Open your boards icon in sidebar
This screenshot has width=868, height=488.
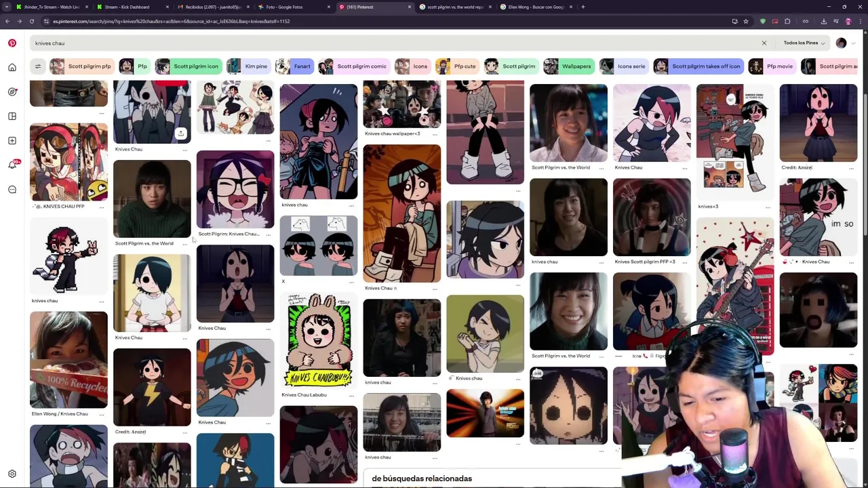[12, 116]
